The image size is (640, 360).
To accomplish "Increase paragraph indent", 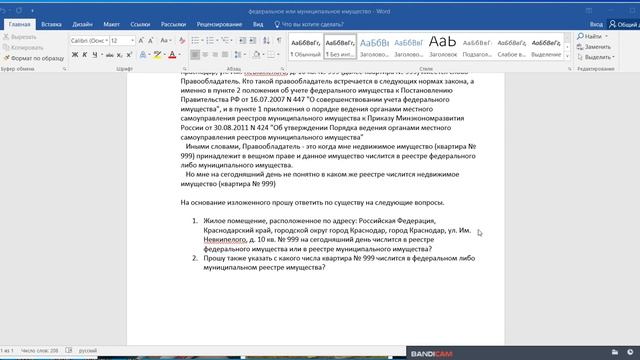I will 253,40.
